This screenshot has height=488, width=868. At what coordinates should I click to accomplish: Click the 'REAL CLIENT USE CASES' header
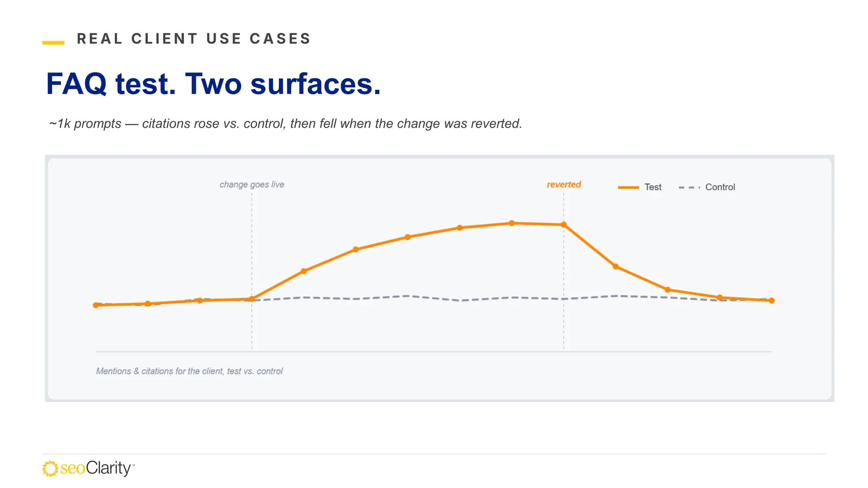(194, 39)
